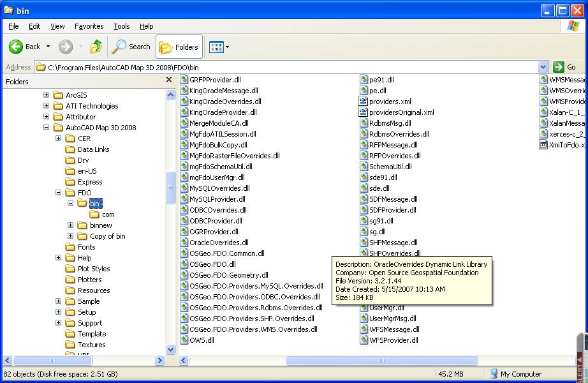The image size is (588, 383).
Task: Expand the binnew folder node
Action: [70, 225]
